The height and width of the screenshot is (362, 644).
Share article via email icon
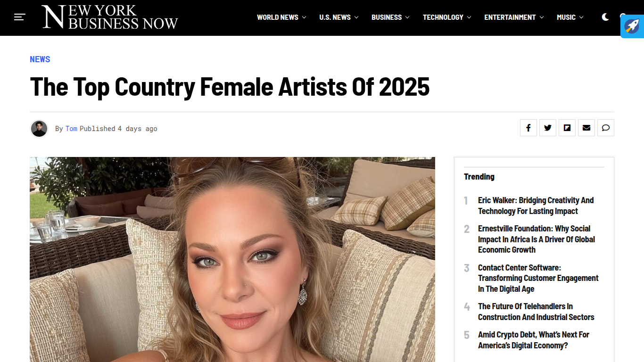tap(586, 128)
